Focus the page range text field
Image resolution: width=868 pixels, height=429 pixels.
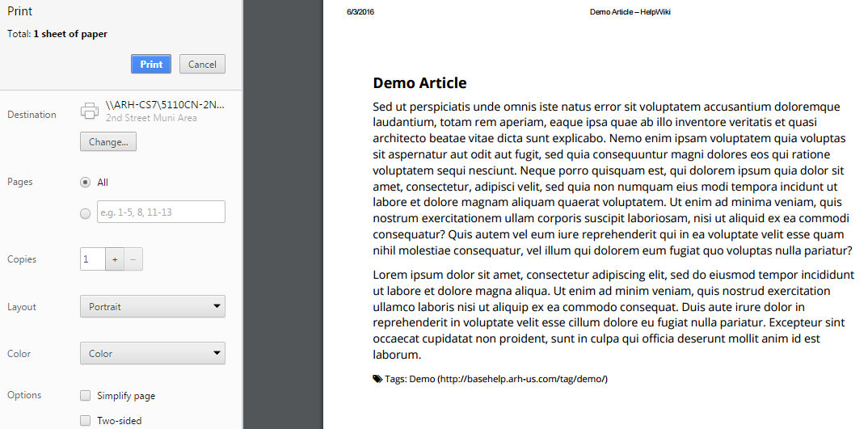point(160,212)
